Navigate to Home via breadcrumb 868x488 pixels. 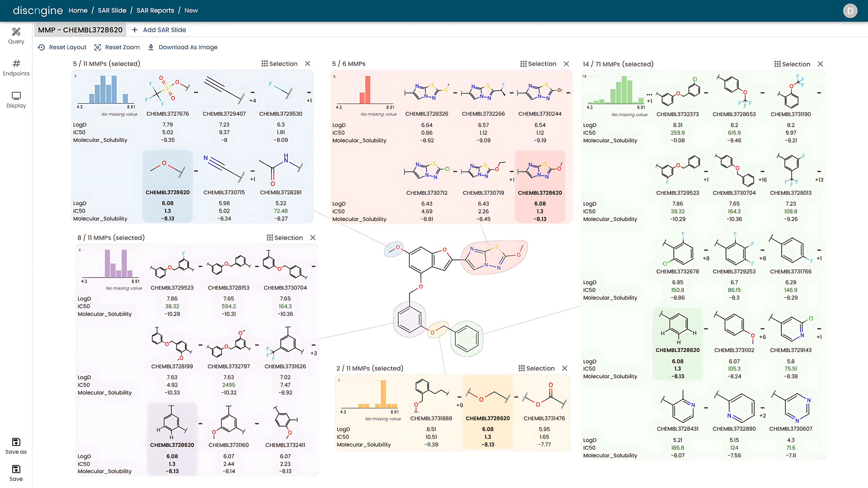coord(78,10)
